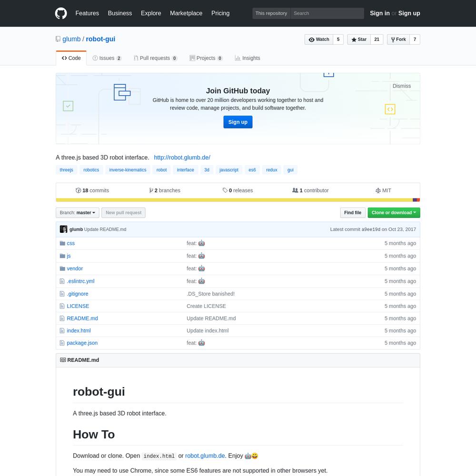Open the index.html file
This screenshot has width=476, height=476.
pyautogui.click(x=79, y=331)
